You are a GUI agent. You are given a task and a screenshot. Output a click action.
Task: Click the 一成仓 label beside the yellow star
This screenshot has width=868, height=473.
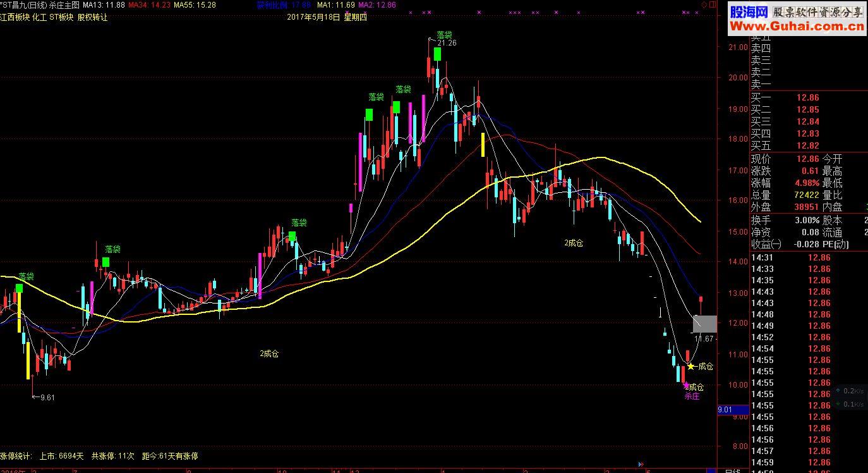[704, 366]
